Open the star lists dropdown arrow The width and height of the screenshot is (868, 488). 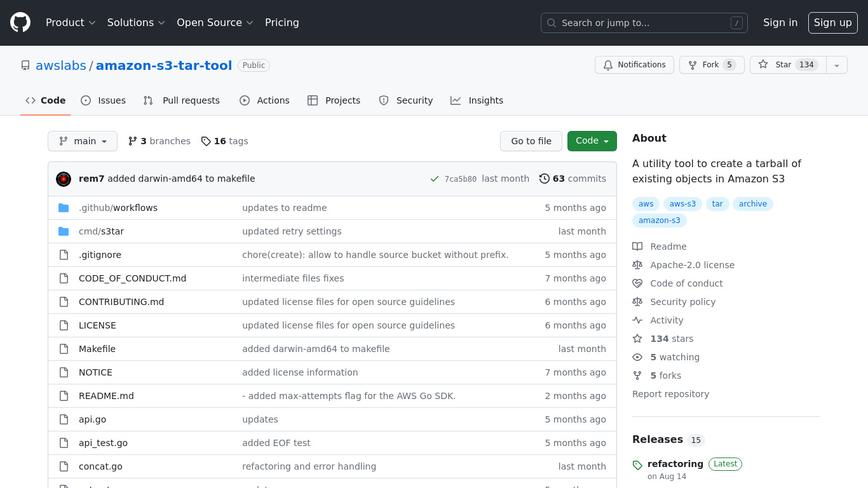(837, 65)
